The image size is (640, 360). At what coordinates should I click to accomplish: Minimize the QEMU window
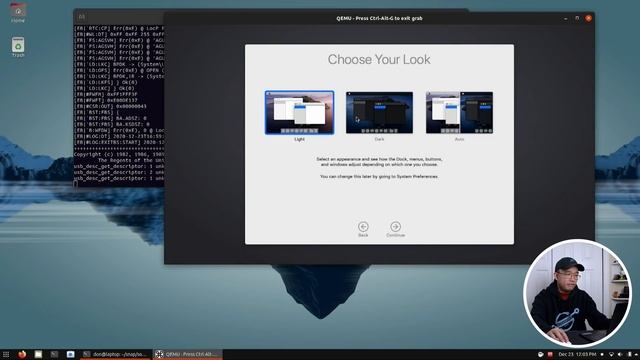565,18
